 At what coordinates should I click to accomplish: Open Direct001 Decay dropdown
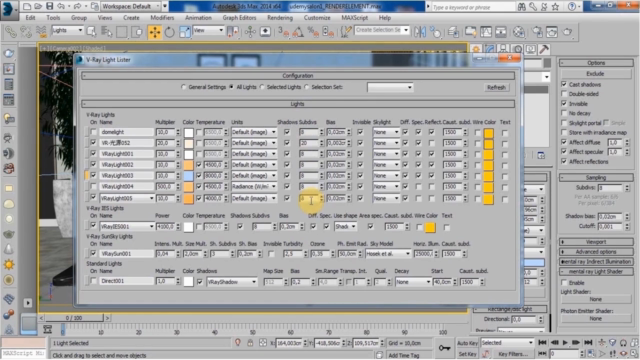coord(413,282)
